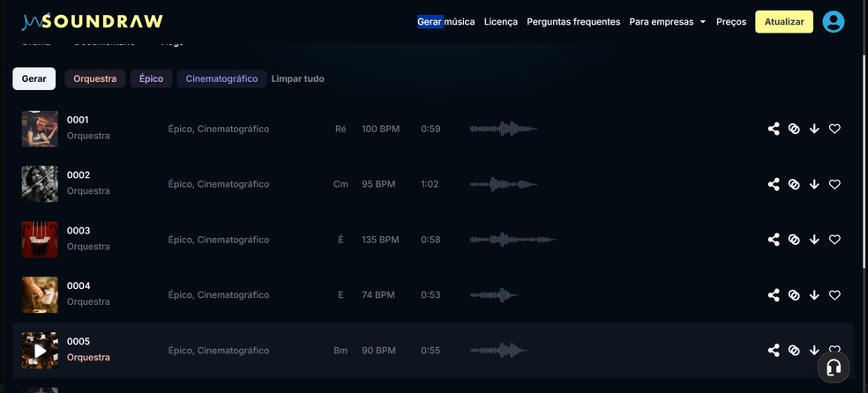Share track 0003
The image size is (868, 393).
click(x=774, y=240)
